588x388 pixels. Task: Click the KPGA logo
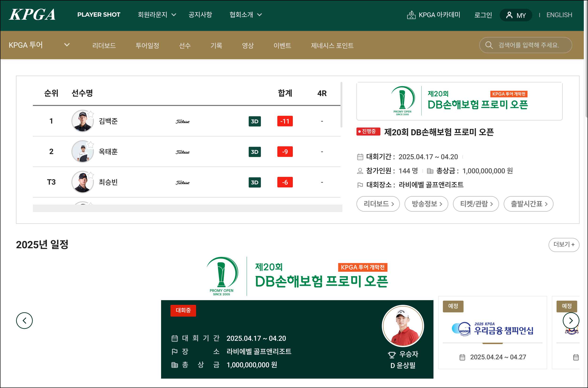pyautogui.click(x=32, y=15)
